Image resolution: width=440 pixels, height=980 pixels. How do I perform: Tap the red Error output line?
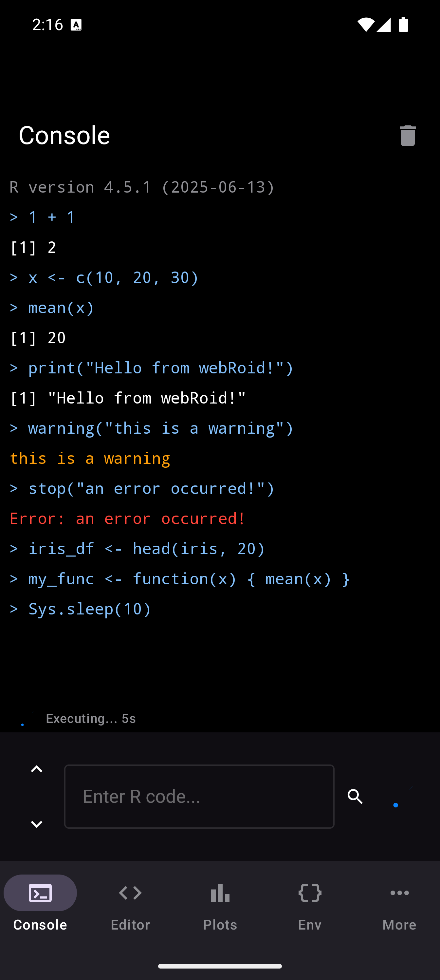tap(127, 518)
